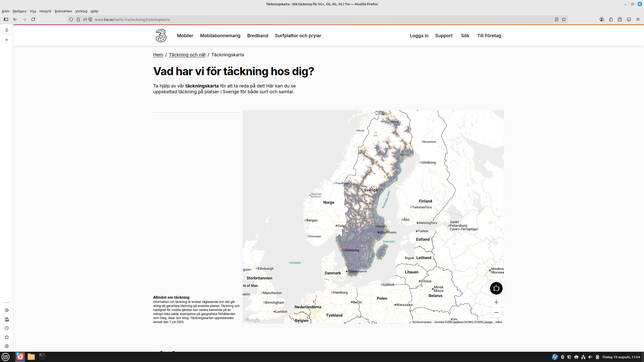644x362 pixels.
Task: Open the file manager from taskbar
Action: (31, 357)
